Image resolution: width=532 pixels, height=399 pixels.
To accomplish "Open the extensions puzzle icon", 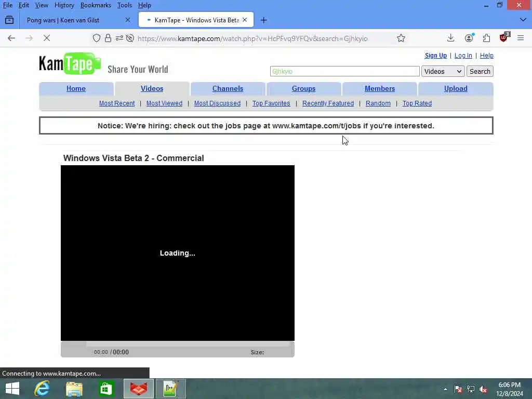I will tap(486, 38).
